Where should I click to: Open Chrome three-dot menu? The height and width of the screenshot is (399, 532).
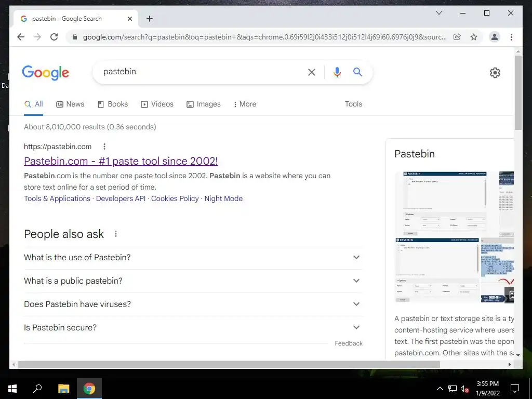pos(511,37)
